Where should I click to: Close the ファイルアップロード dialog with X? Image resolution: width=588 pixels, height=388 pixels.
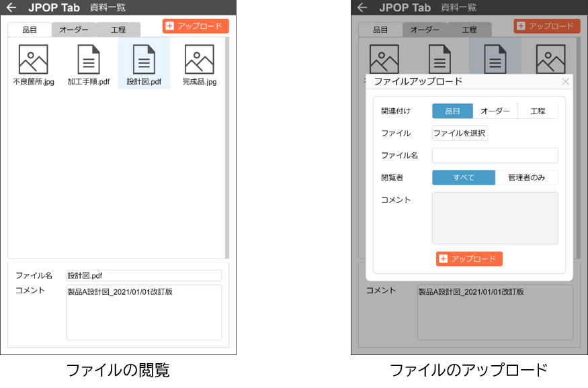click(565, 81)
